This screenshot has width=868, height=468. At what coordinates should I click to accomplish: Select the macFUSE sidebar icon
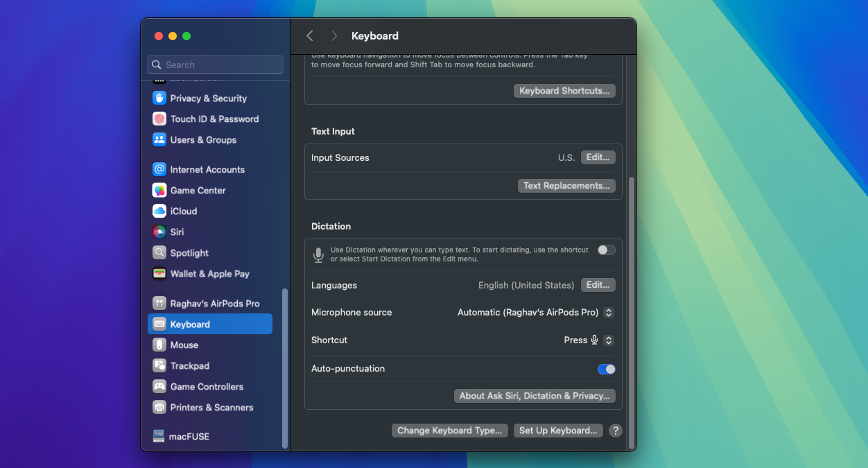[159, 436]
